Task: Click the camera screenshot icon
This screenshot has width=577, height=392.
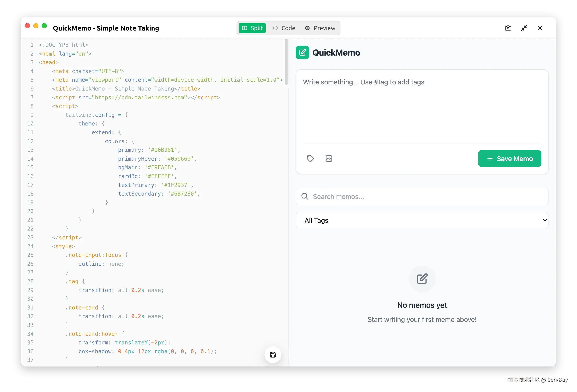Action: 508,28
